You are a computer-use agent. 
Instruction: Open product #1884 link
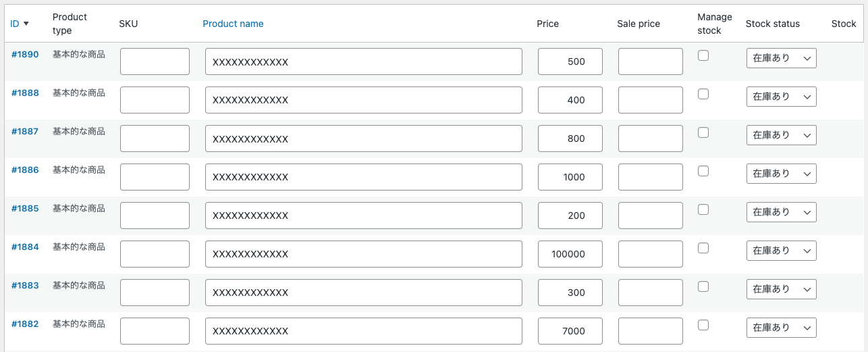(25, 247)
